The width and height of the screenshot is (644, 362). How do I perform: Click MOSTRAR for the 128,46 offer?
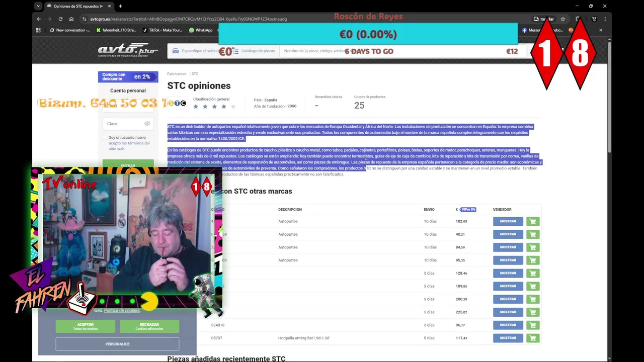[508, 273]
